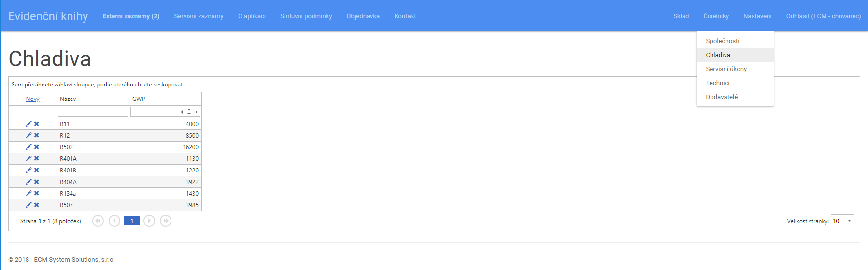Sort by the Název column header
Image resolution: width=868 pixels, height=270 pixels.
click(93, 99)
